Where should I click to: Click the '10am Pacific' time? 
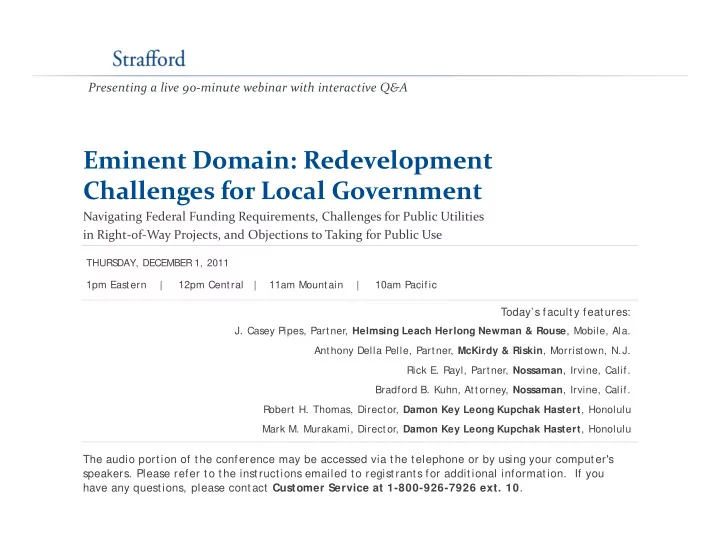point(406,285)
